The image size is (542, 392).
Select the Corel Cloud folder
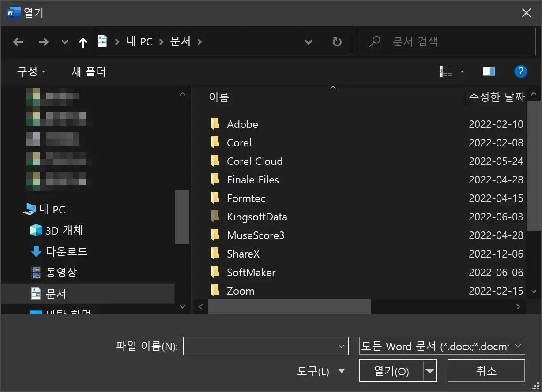click(x=255, y=161)
